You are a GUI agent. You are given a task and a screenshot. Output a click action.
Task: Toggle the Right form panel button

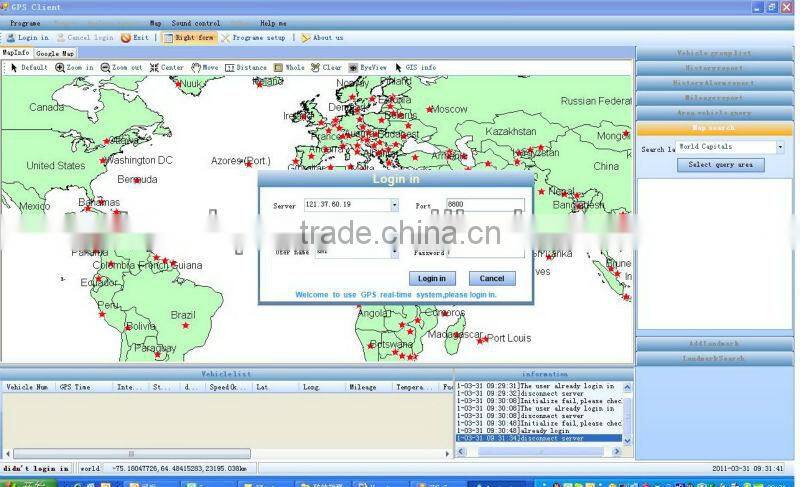[x=188, y=38]
